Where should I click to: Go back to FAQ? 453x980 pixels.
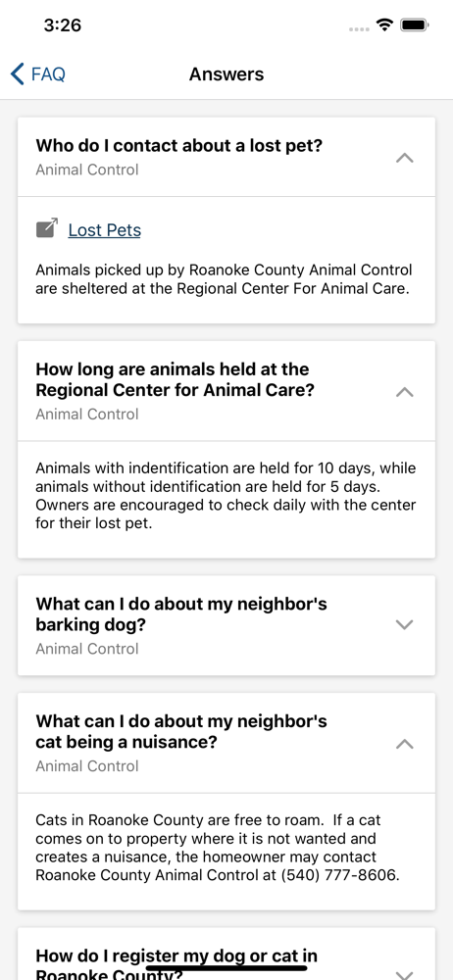(x=38, y=73)
